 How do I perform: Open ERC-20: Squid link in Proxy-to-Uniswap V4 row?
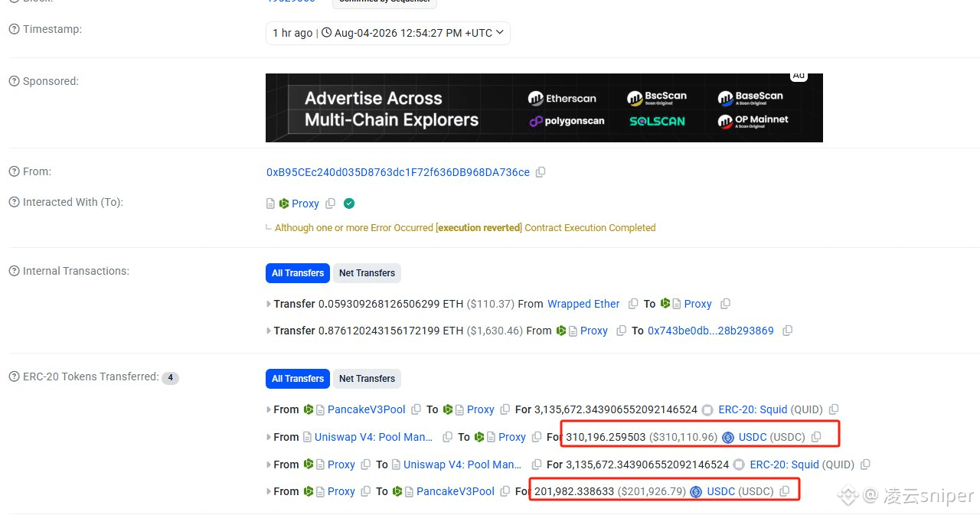point(784,464)
